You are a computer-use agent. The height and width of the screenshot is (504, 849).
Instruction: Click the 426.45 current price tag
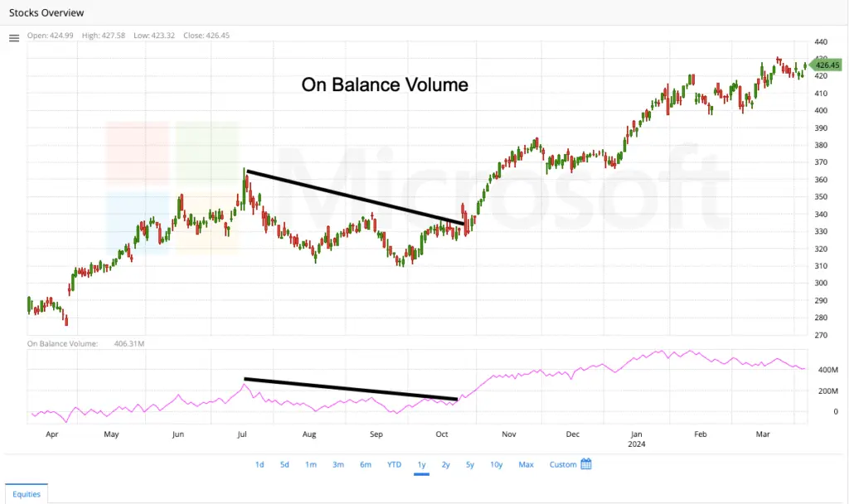[826, 65]
